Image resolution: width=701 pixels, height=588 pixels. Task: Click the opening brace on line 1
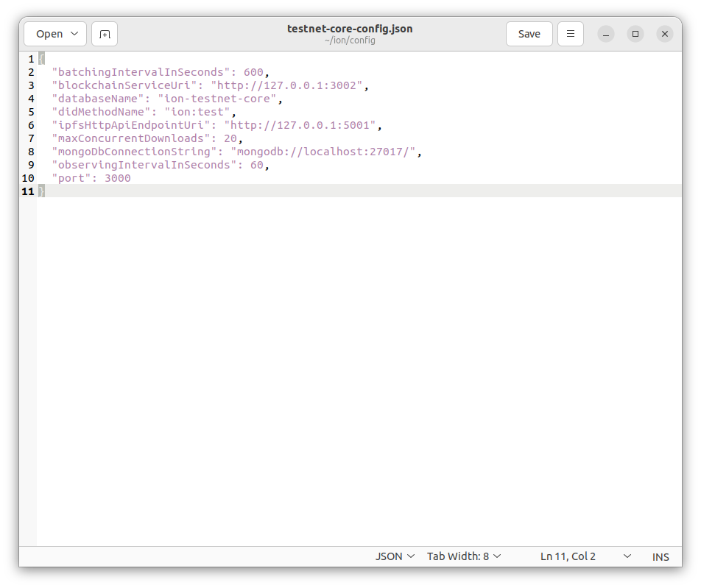[41, 59]
